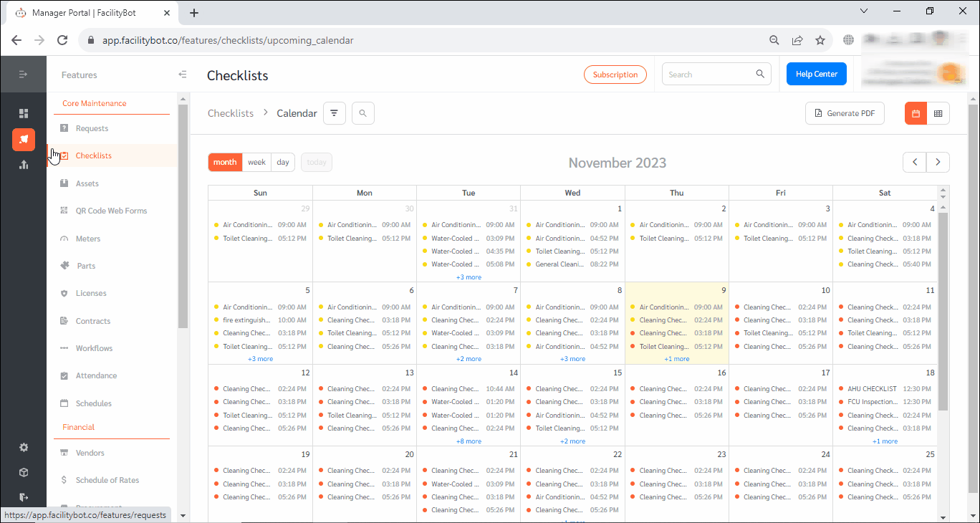The image size is (980, 523).
Task: Click the dashboard grid icon in left rail
Action: click(x=24, y=113)
